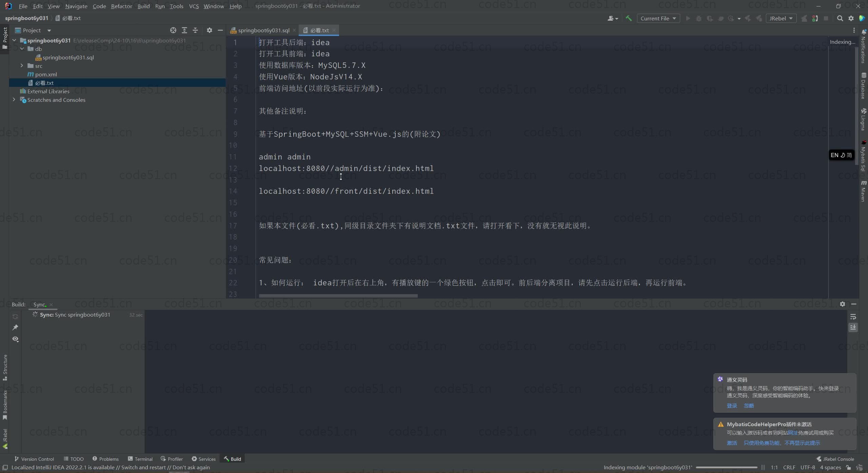Expand the src folder in project tree
Screen dimensions: 868x473
[22, 66]
